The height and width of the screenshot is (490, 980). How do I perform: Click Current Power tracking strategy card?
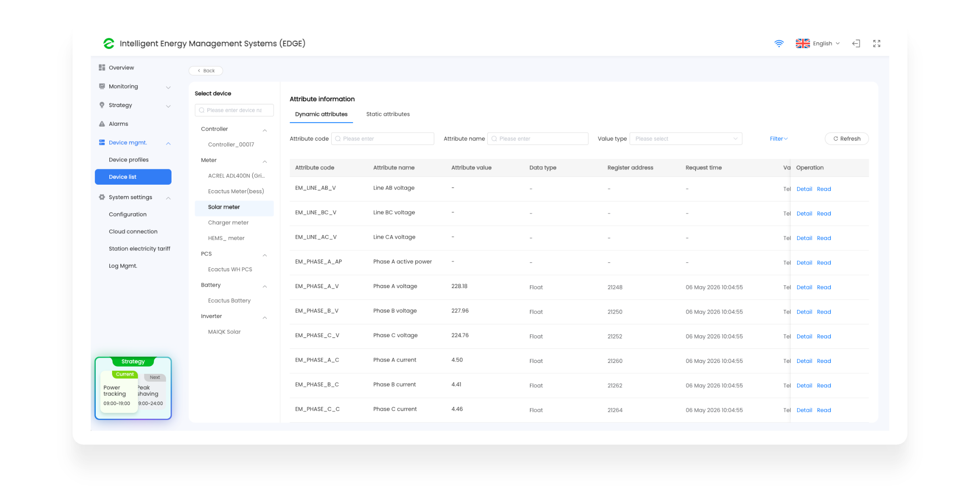tap(118, 392)
